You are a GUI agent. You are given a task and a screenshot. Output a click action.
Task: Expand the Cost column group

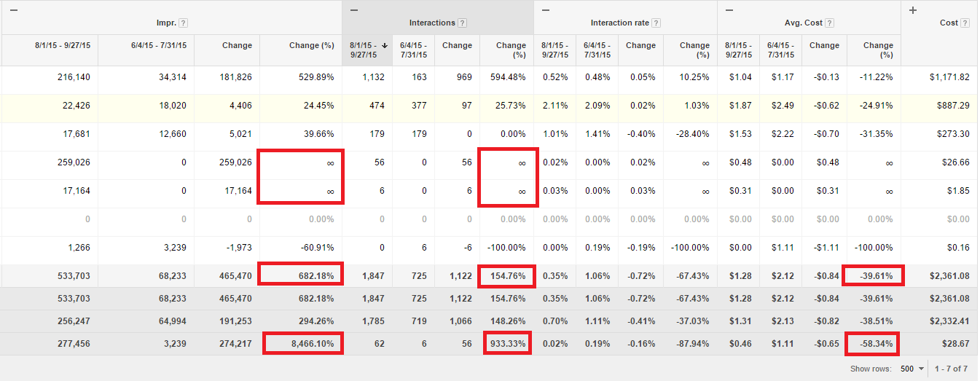(x=914, y=9)
